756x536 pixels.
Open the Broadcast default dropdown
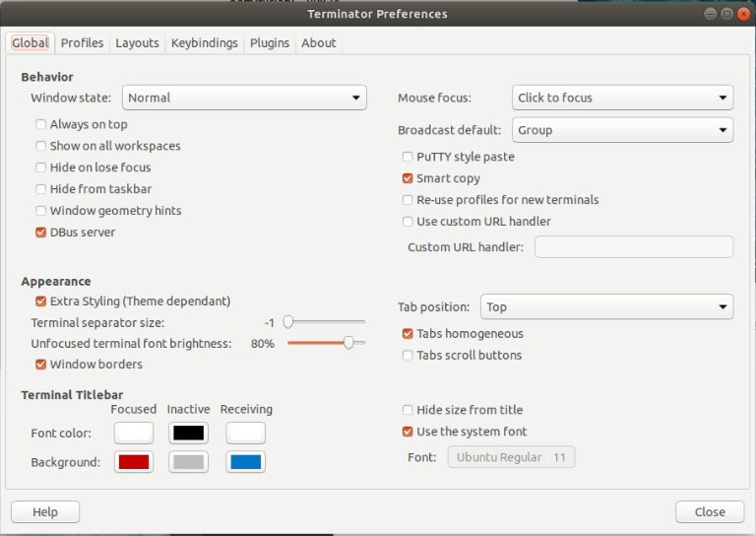point(622,130)
